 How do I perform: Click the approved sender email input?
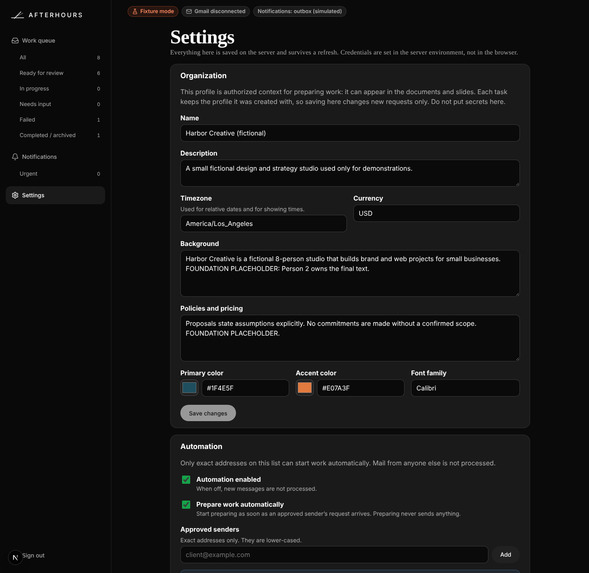(x=334, y=555)
